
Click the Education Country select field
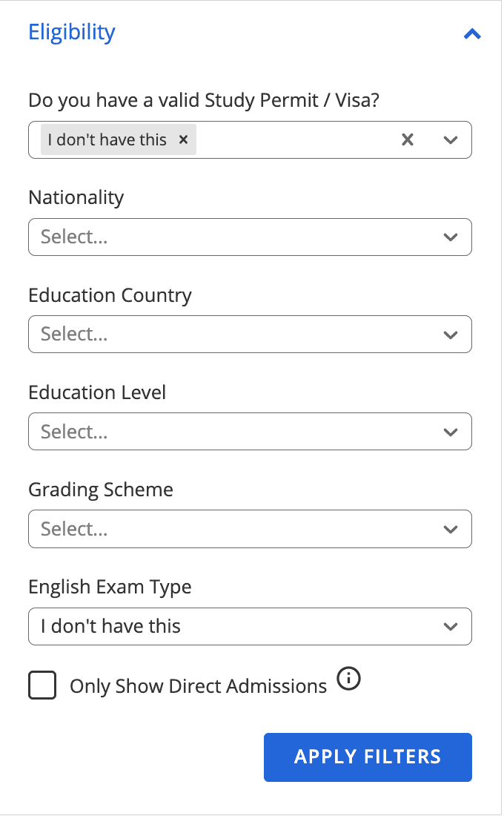(250, 334)
